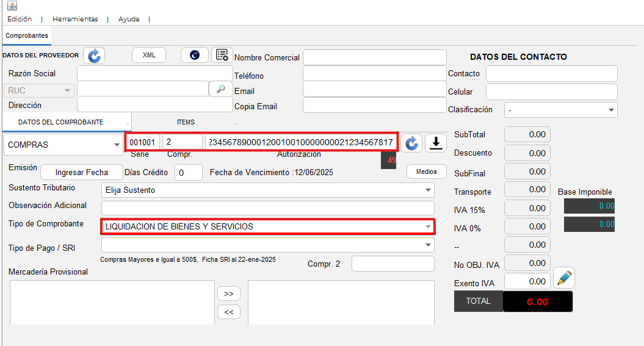Click the XML button
The image size is (644, 346).
point(149,55)
